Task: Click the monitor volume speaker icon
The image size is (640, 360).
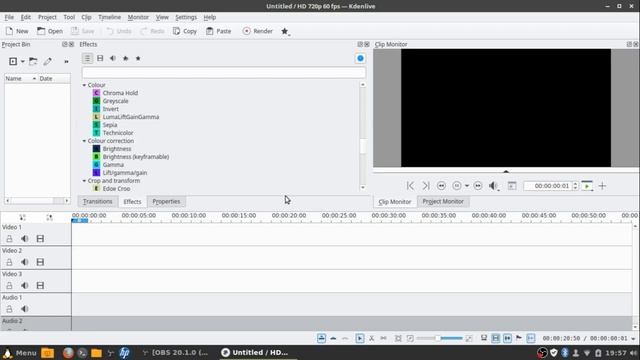Action: click(493, 186)
